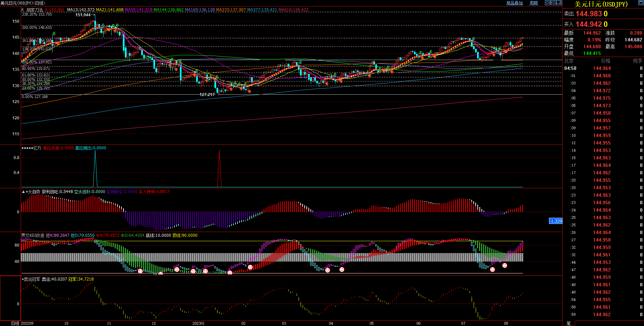Click the 127.217 low price marker
This screenshot has width=644, height=326.
click(207, 95)
